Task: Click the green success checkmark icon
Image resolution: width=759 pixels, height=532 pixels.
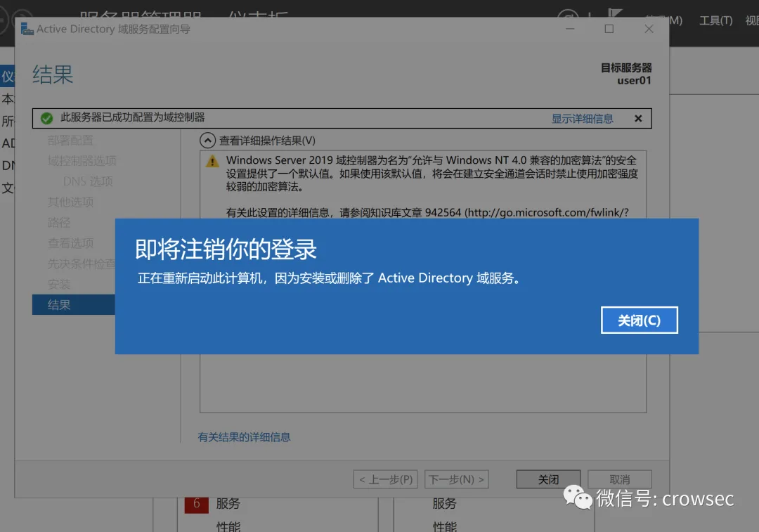Action: [46, 118]
